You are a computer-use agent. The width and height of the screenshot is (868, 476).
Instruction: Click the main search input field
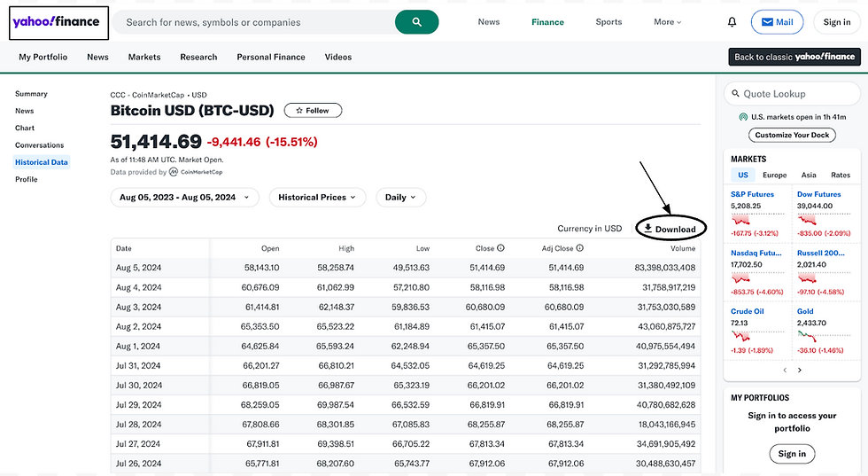pyautogui.click(x=255, y=22)
